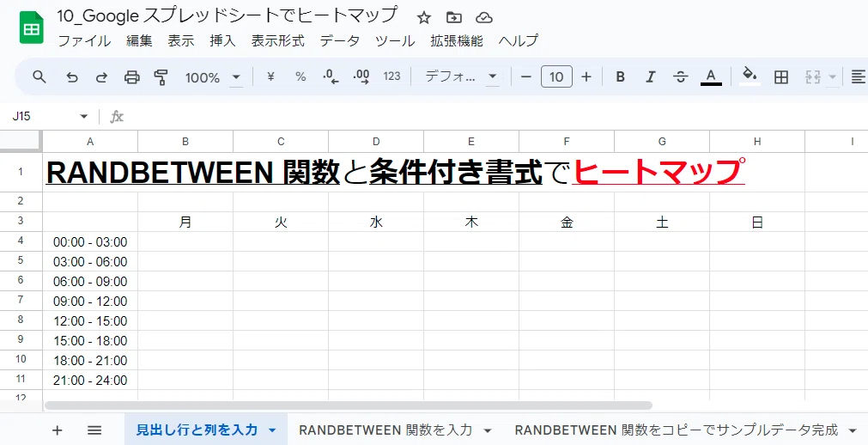Toggle bold formatting
Screen dimensions: 868x445
(621, 77)
